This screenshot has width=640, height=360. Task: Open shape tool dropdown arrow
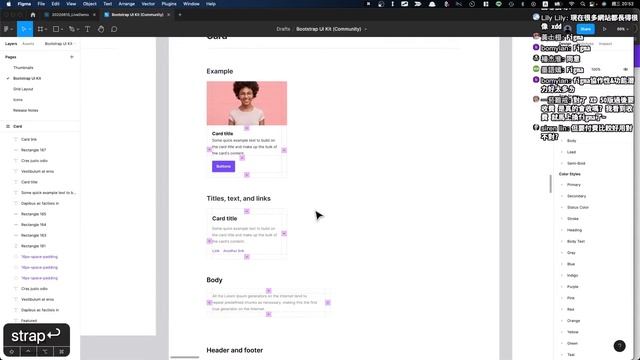click(x=62, y=29)
